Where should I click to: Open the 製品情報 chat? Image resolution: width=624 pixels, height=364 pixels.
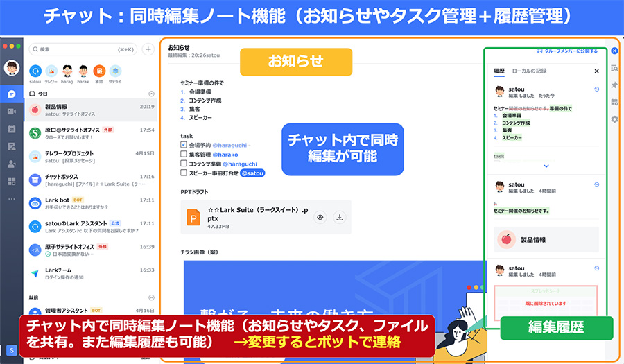coord(91,110)
